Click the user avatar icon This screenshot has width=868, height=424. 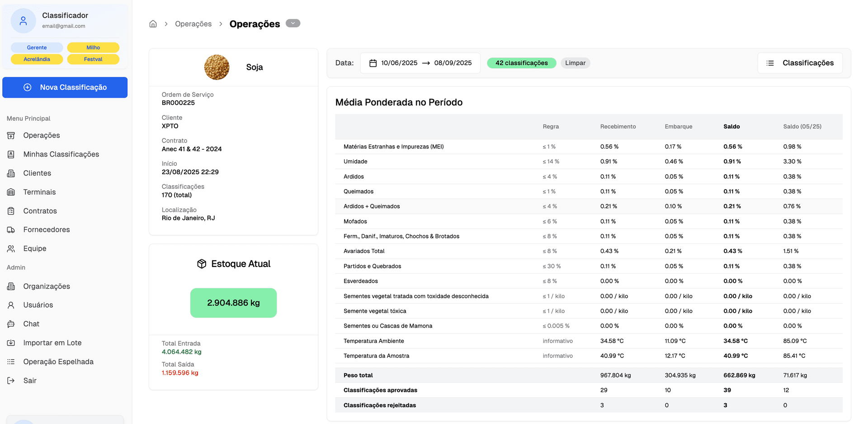click(x=23, y=21)
